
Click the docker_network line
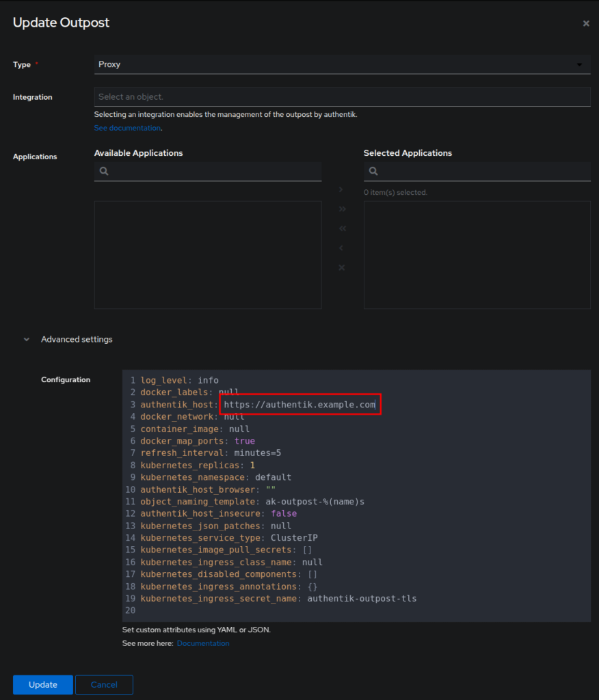(x=193, y=417)
